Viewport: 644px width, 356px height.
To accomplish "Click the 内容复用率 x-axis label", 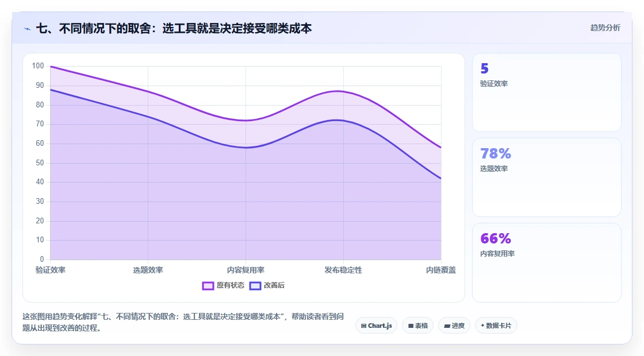I will tap(246, 270).
